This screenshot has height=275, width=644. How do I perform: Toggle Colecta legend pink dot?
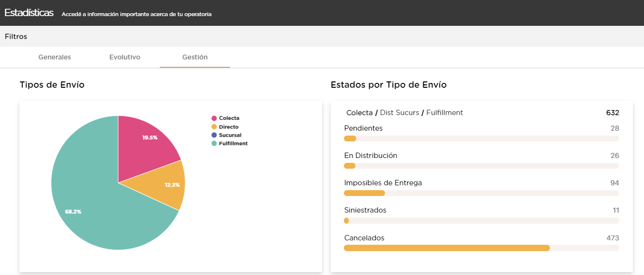[214, 118]
